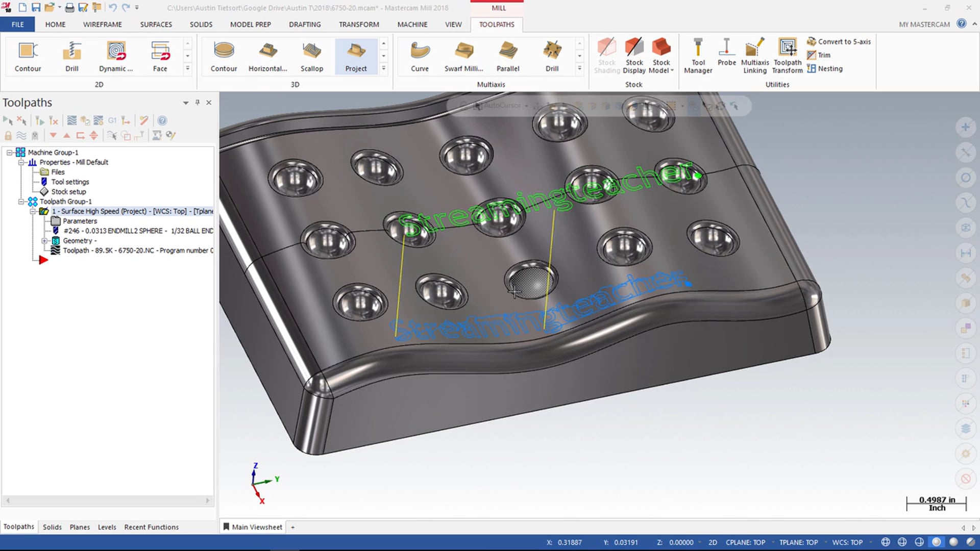980x551 pixels.
Task: Expand the 3D toolpaths section
Action: [x=384, y=70]
